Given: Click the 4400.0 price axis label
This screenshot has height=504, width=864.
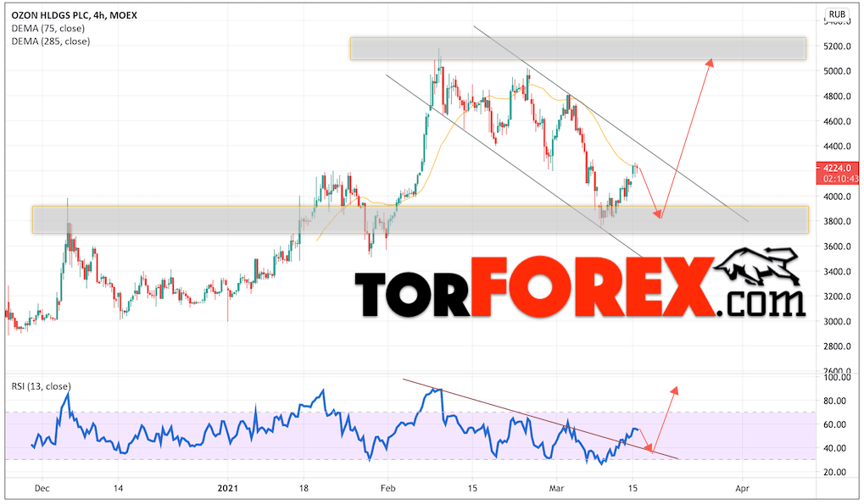Looking at the screenshot, I should [837, 147].
